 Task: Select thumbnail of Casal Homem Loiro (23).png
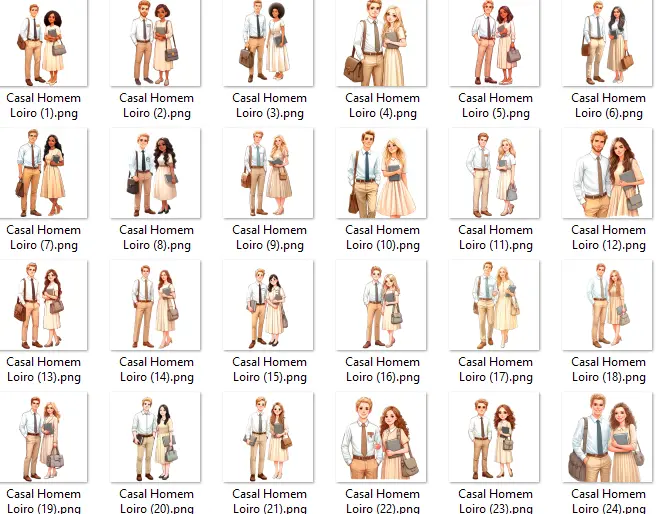(494, 437)
